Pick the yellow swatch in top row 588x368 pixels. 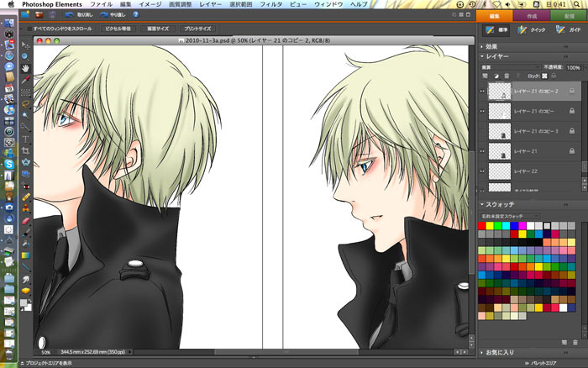pos(490,226)
